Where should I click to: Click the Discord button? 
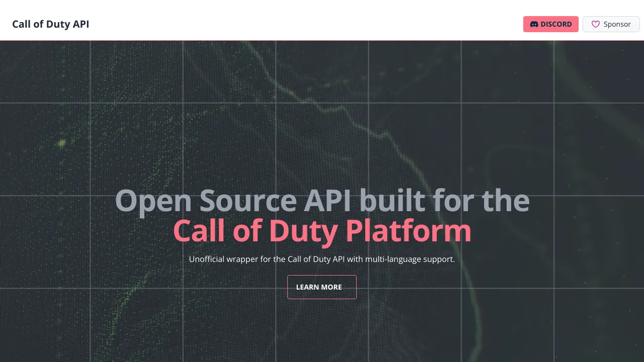[x=551, y=24]
